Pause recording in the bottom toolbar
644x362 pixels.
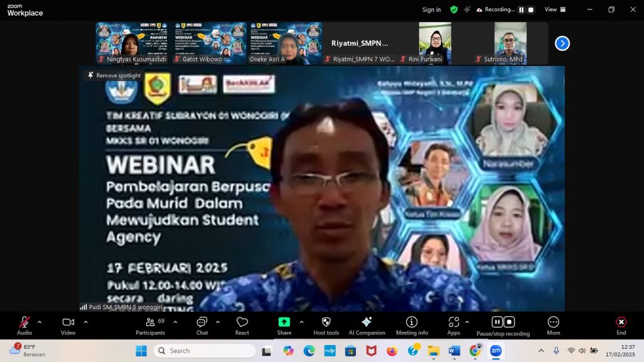point(497,322)
